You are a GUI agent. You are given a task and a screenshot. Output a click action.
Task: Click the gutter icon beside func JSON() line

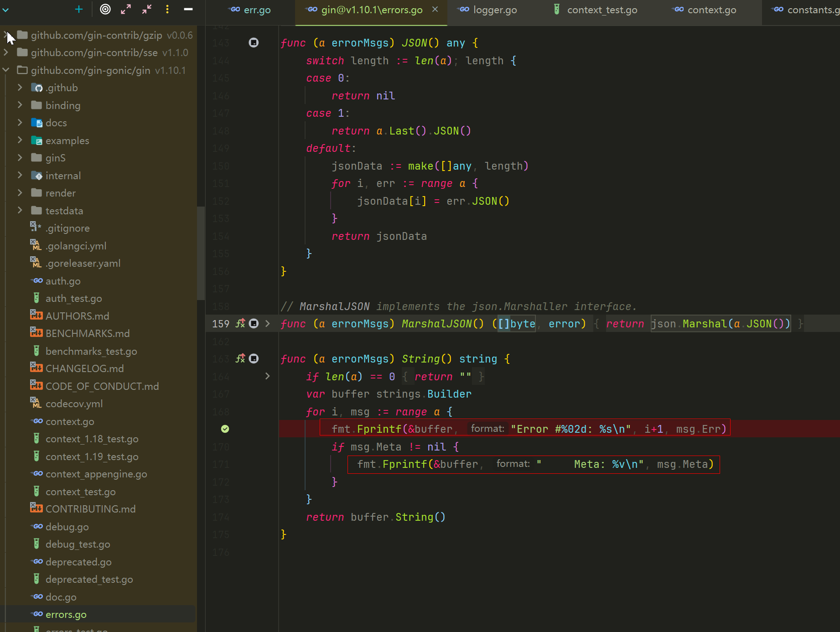click(254, 42)
